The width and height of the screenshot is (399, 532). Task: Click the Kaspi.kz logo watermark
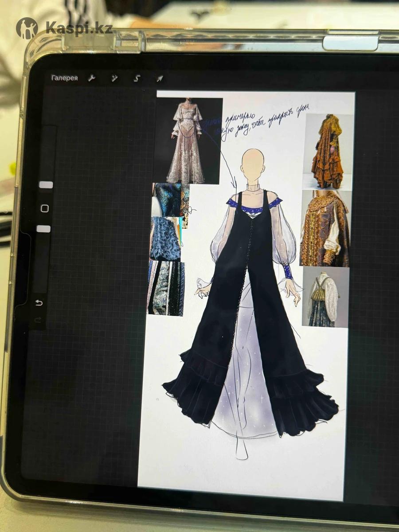click(64, 28)
